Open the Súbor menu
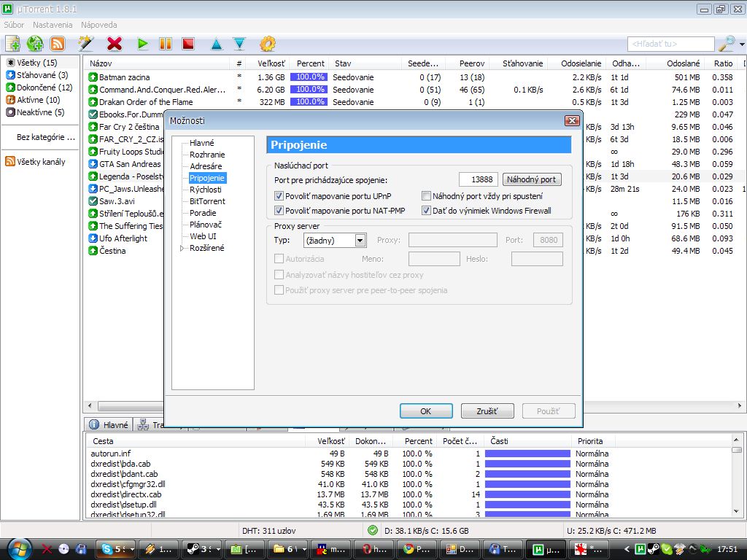 pos(14,25)
